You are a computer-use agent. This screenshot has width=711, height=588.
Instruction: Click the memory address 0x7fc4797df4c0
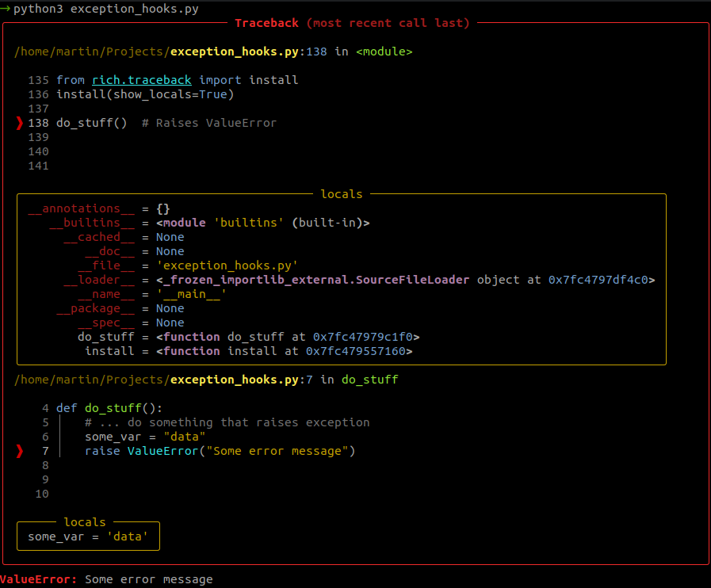[602, 280]
